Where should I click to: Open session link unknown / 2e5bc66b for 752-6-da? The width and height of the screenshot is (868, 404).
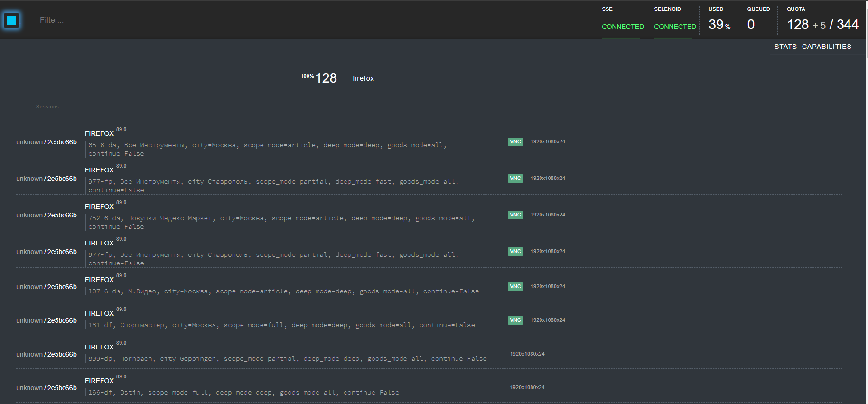(x=47, y=215)
